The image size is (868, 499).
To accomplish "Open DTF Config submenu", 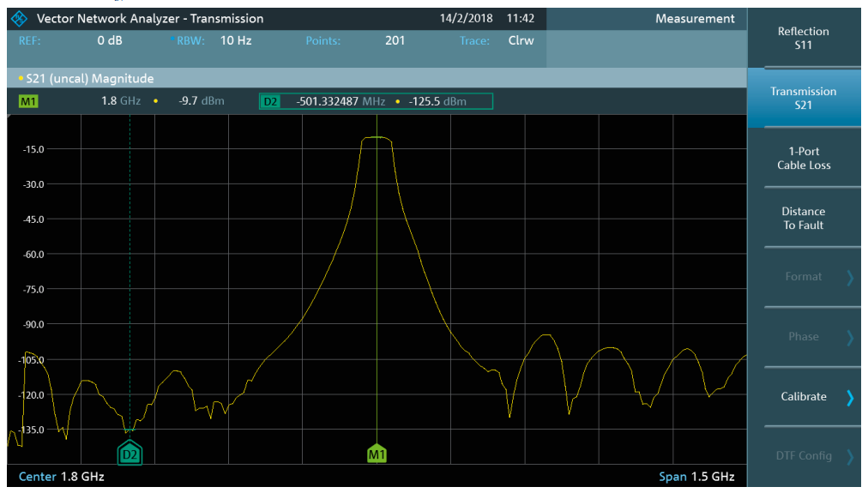I will (x=803, y=456).
